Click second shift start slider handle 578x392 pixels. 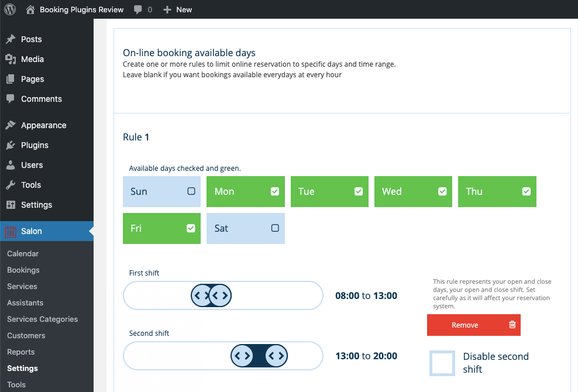(x=242, y=356)
